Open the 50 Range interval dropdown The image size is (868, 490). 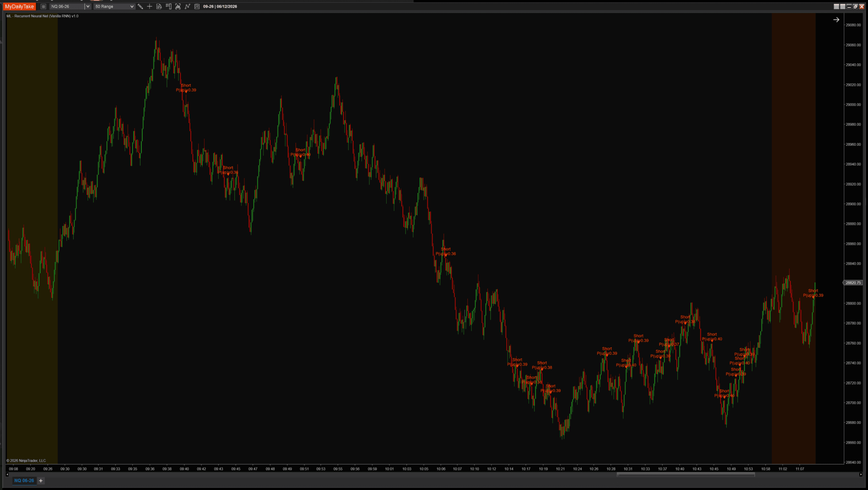pos(114,6)
